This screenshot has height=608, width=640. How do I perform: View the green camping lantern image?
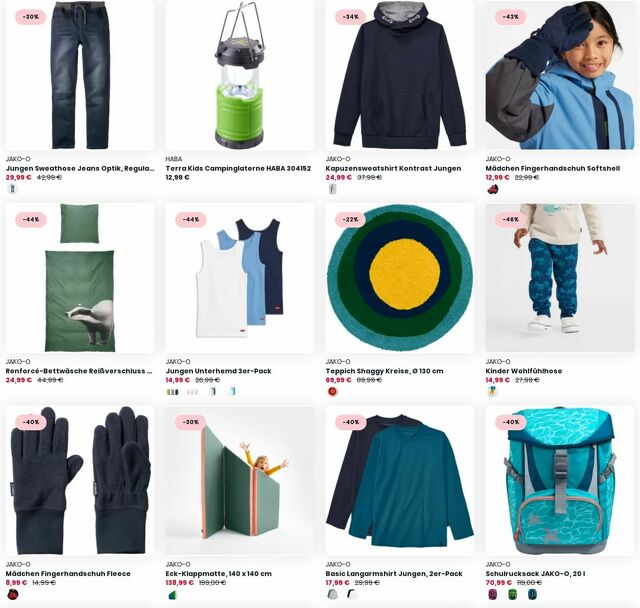240,75
